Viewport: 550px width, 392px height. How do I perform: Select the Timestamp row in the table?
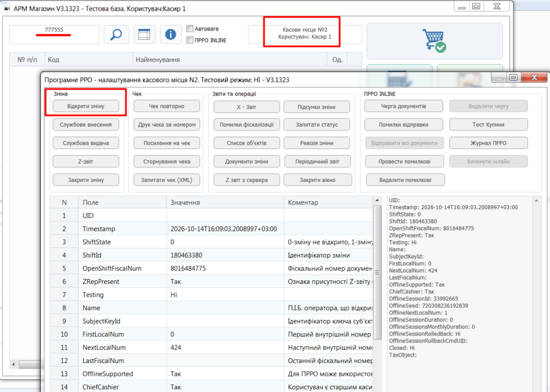coord(212,229)
